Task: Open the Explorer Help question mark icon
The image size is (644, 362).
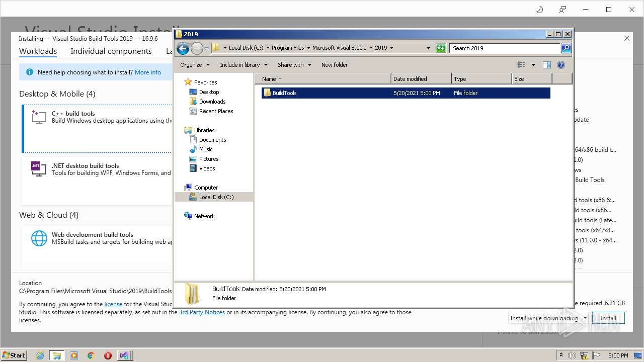Action: click(561, 65)
